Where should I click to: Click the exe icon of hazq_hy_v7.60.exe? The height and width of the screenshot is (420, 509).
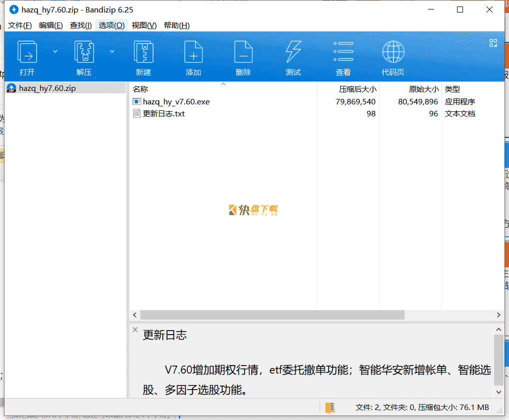pos(137,101)
